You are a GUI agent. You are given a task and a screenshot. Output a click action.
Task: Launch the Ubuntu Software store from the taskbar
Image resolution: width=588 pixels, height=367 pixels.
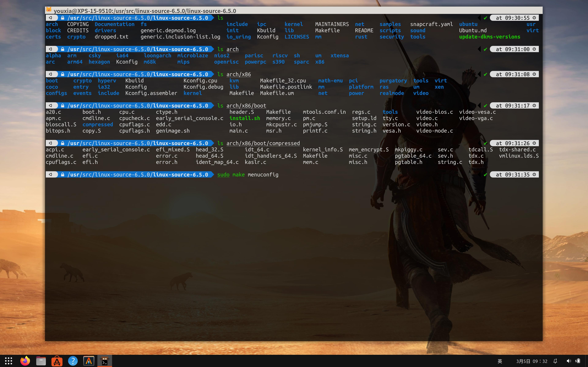click(57, 361)
